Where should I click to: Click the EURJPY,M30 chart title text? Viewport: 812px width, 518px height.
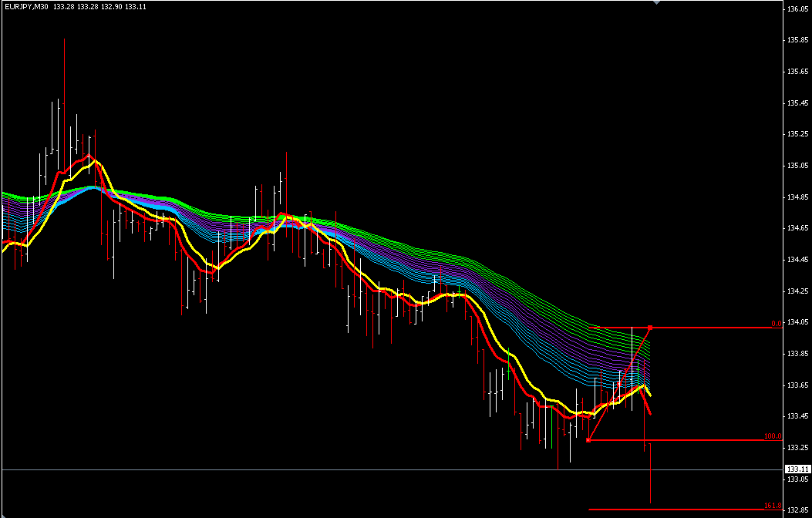pos(25,7)
